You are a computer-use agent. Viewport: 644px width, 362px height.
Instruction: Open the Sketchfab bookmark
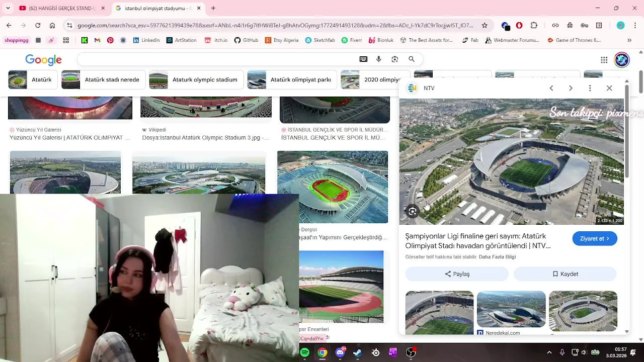320,40
